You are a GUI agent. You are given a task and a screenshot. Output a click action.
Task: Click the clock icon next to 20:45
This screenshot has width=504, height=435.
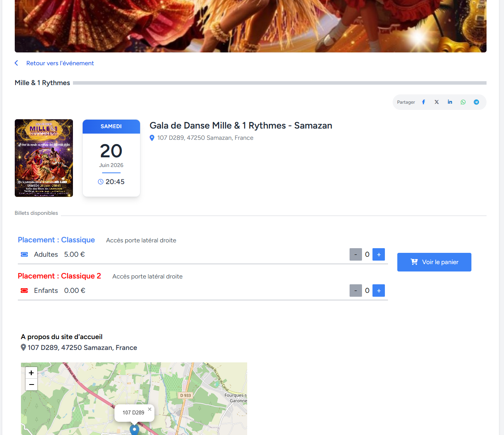click(x=100, y=181)
